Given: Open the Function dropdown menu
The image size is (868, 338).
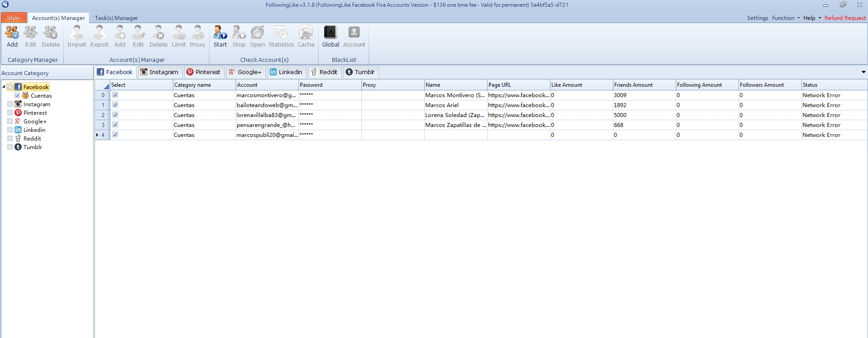Looking at the screenshot, I should click(785, 18).
